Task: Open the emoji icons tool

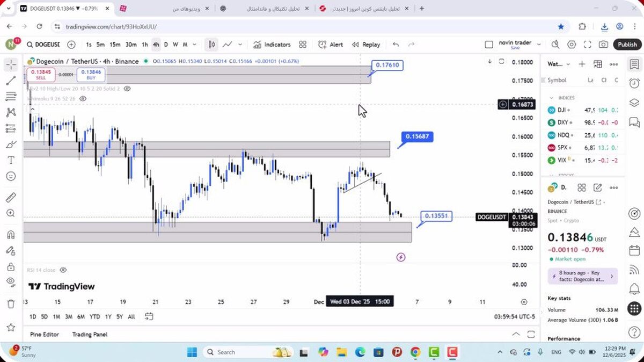Action: pos(11,176)
